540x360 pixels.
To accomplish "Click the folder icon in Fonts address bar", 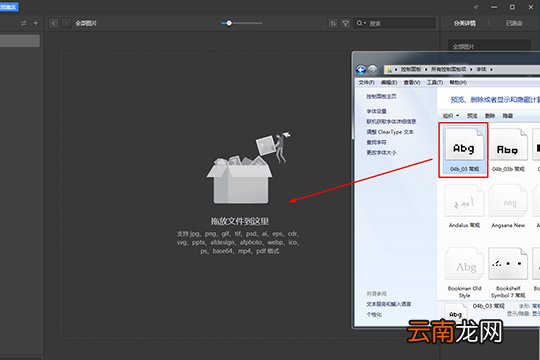I will pos(389,70).
